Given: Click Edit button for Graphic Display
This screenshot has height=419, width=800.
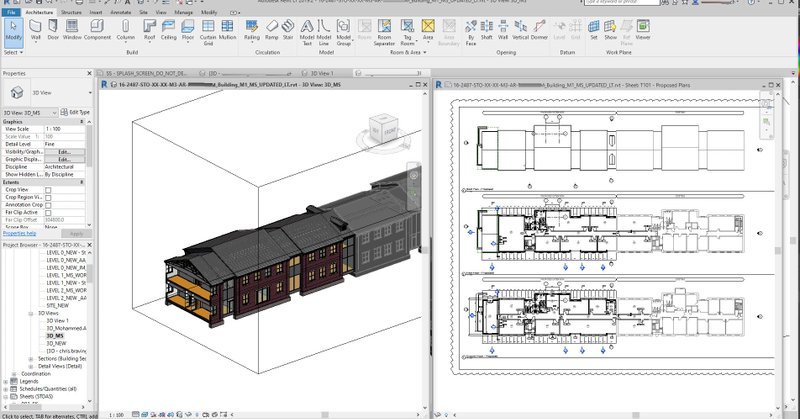Looking at the screenshot, I should click(x=64, y=159).
